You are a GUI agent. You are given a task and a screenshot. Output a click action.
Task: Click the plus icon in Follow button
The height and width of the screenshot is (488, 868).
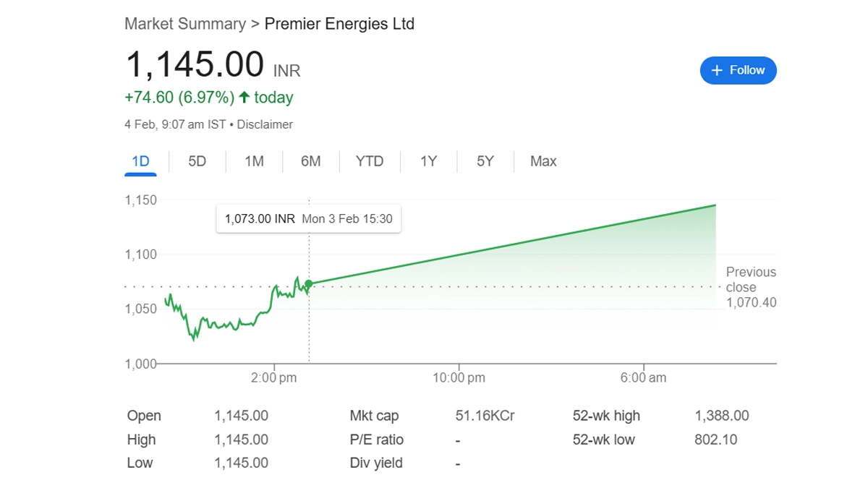(x=717, y=70)
